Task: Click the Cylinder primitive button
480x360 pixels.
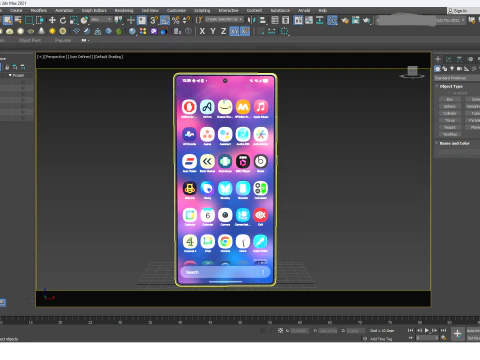Action: (x=450, y=113)
